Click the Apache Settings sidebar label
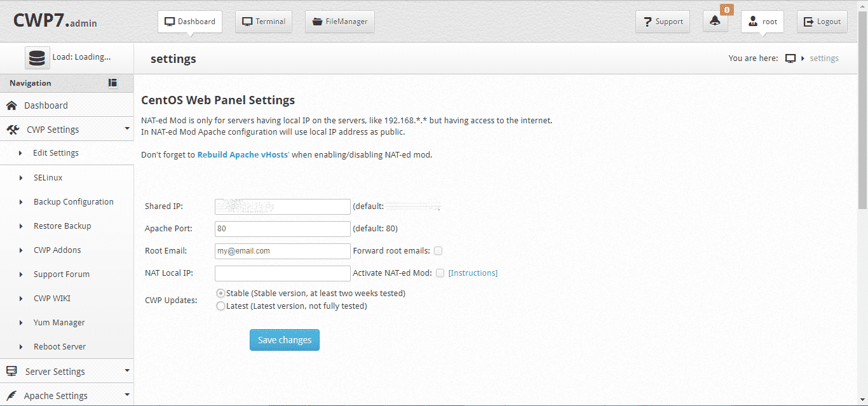The height and width of the screenshot is (406, 868). click(56, 396)
